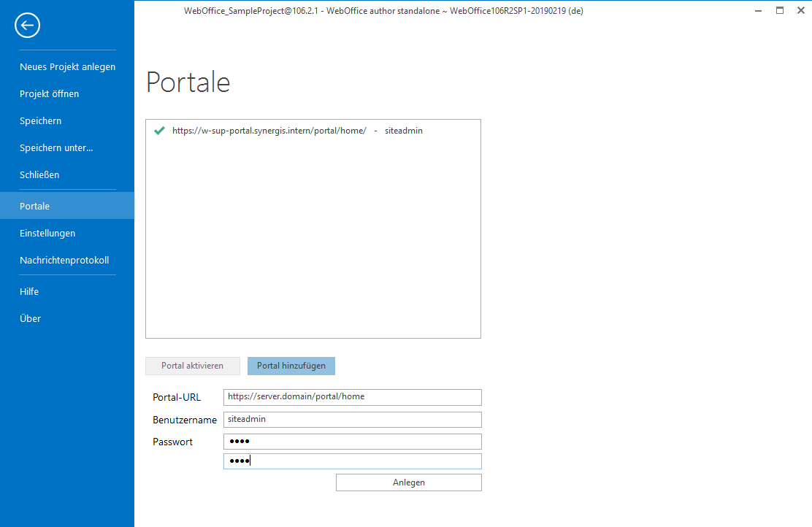Click the password confirmation field below Passwort

pos(352,461)
